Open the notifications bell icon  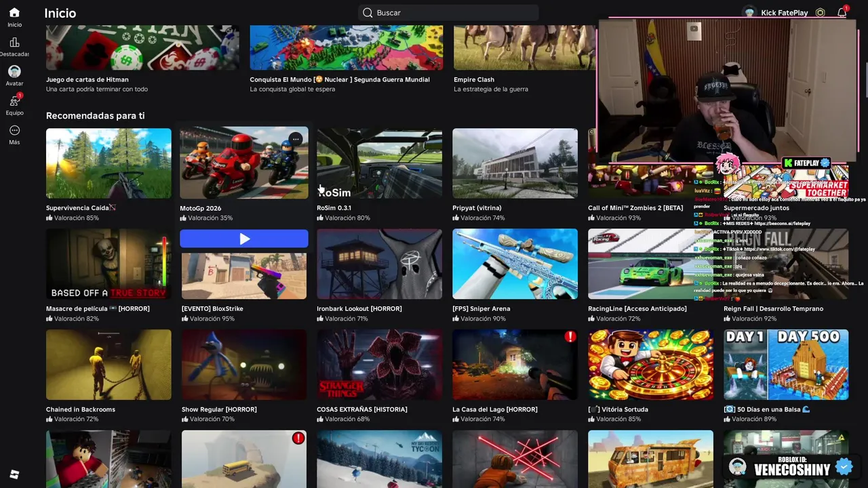(x=842, y=13)
